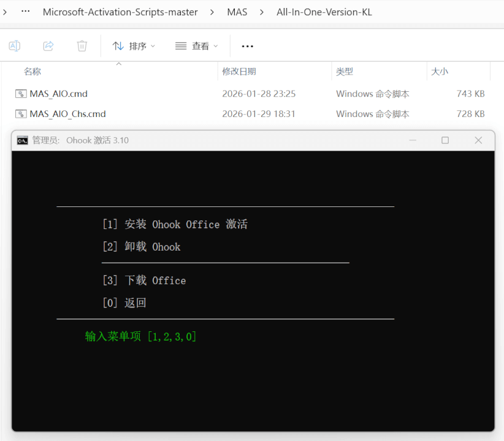Click the MAS_AIO.cmd script file icon

(21, 94)
